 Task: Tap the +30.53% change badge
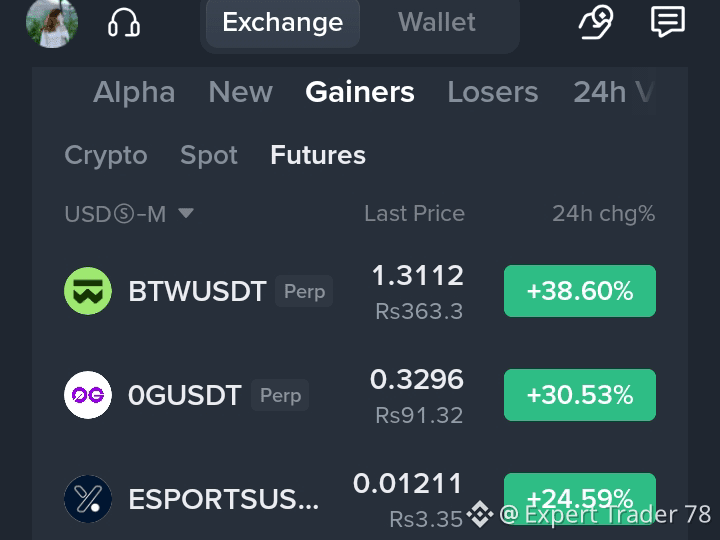pyautogui.click(x=579, y=395)
